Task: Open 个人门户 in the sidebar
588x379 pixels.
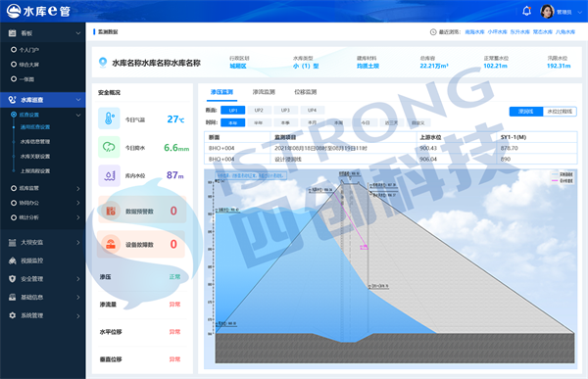Action: coord(29,50)
